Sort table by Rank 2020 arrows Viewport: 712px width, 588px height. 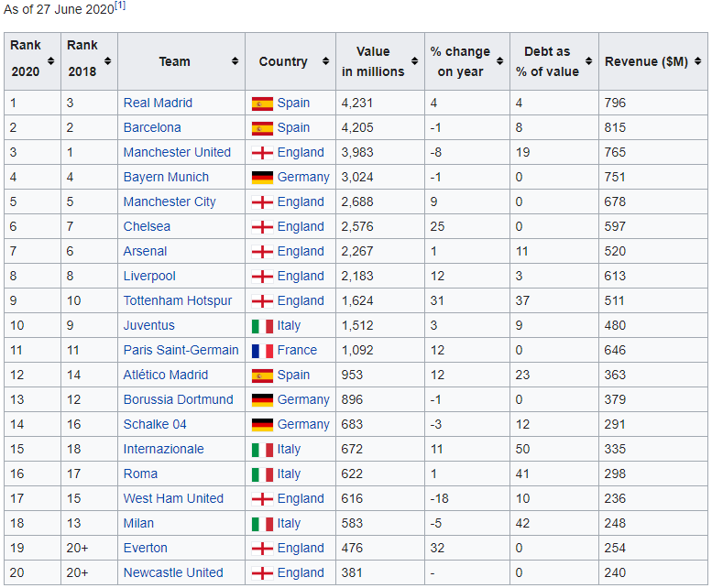51,60
